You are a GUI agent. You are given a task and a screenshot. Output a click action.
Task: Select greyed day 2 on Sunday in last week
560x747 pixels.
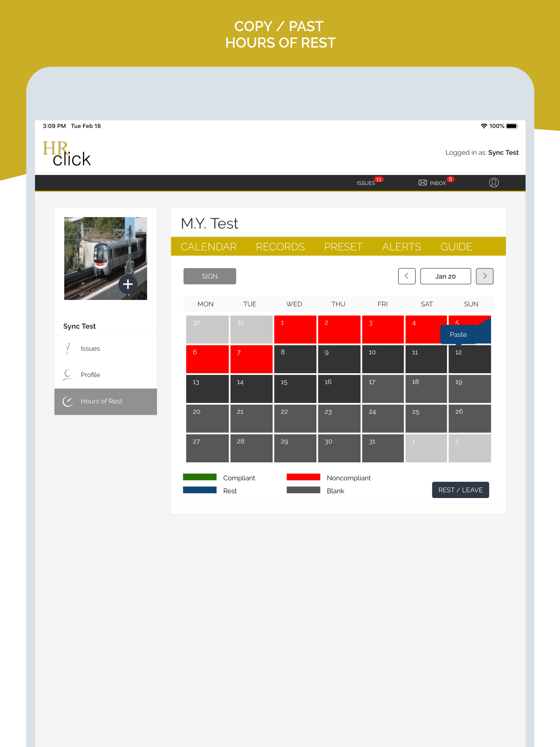[470, 448]
